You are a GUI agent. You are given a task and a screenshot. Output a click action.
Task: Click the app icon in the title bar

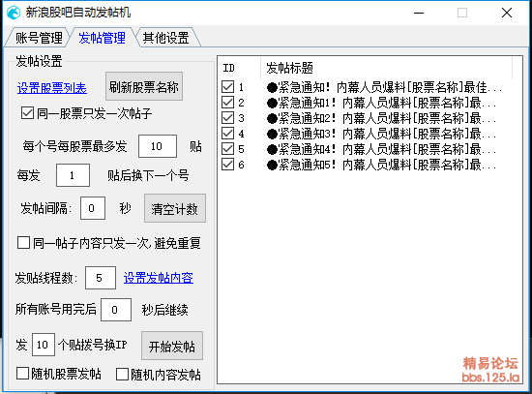click(14, 13)
